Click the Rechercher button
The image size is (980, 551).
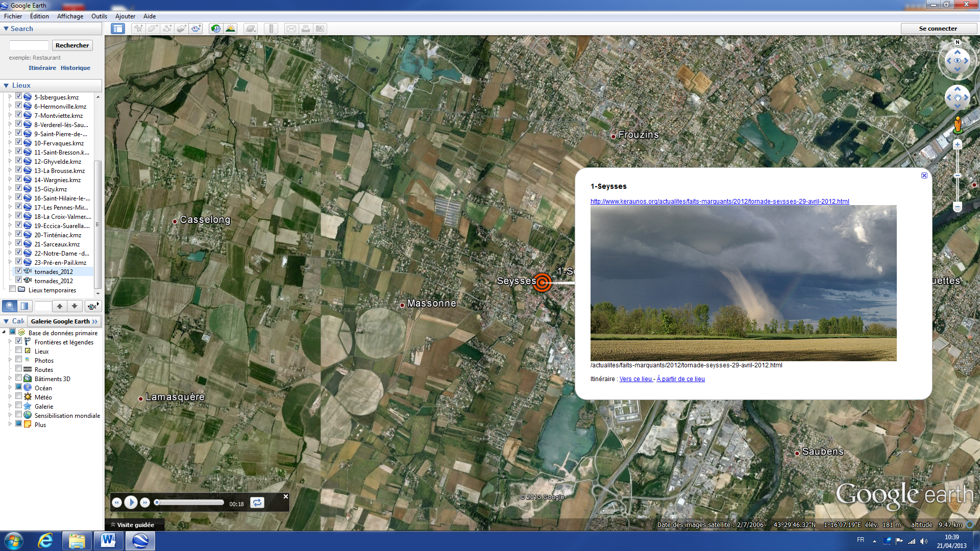72,45
